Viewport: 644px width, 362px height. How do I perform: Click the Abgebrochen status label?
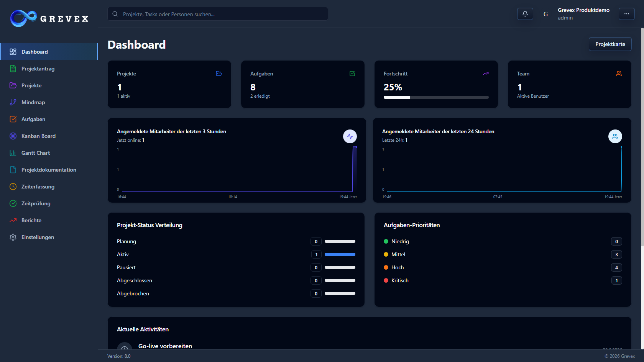tap(133, 293)
